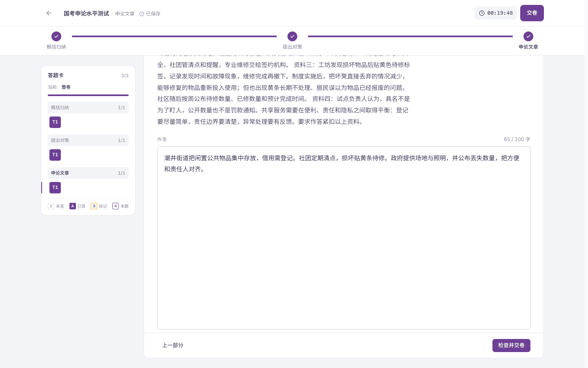Click the progress line between 概括归纳 and 提出对策
Screen dimensions: 588x368
point(174,36)
